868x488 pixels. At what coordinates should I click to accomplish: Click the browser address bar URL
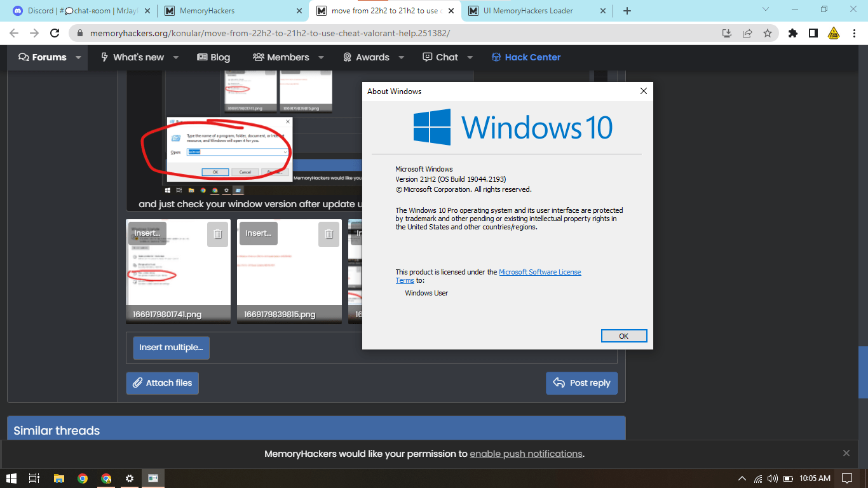[x=269, y=33]
